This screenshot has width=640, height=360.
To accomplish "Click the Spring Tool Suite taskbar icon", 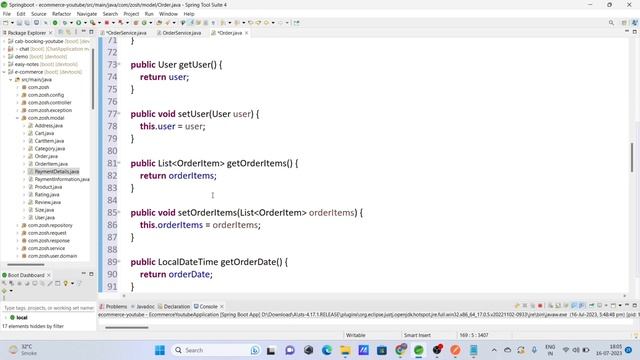I will click(x=419, y=350).
